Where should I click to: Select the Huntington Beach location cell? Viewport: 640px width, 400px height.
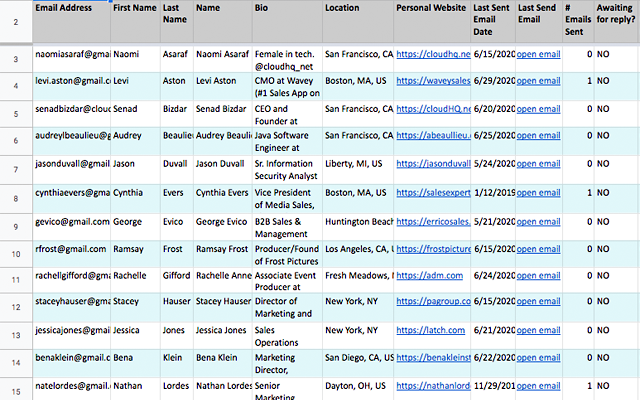[358, 227]
